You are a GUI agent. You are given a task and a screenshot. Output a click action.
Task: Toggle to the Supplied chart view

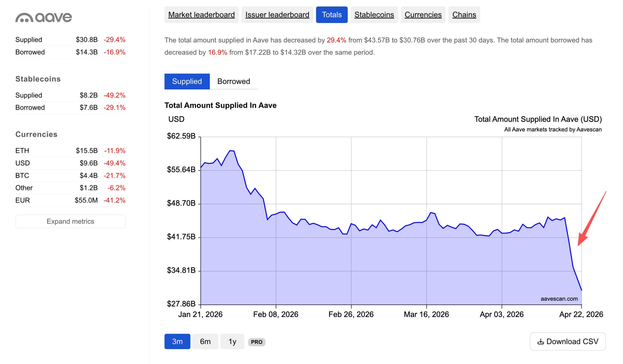tap(187, 81)
